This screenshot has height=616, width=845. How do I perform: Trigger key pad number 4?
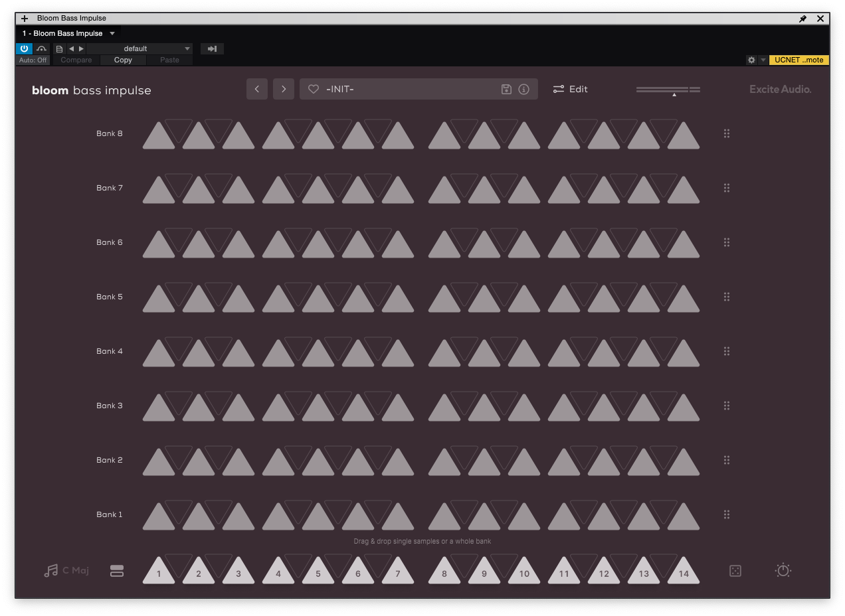coord(278,573)
